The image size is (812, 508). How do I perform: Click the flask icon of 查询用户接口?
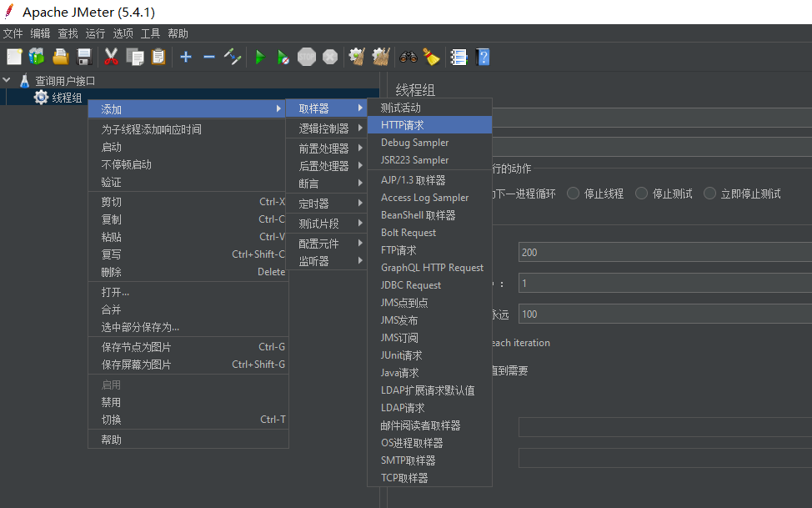point(24,81)
